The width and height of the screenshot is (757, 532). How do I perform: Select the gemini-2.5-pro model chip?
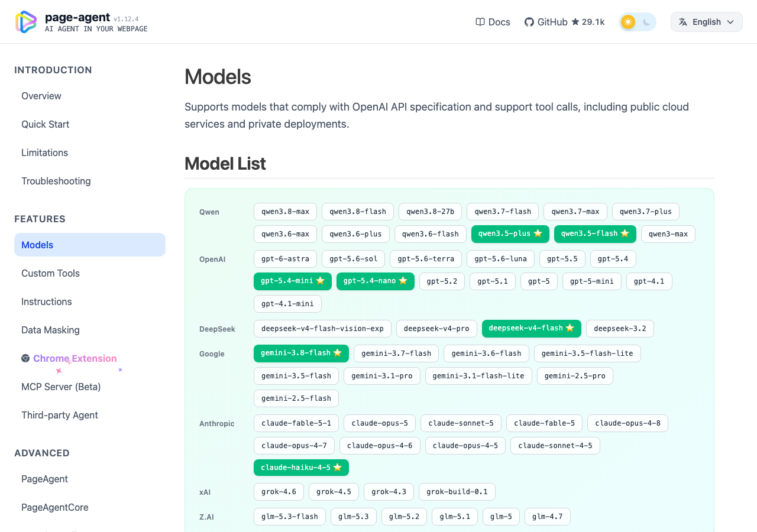click(575, 376)
